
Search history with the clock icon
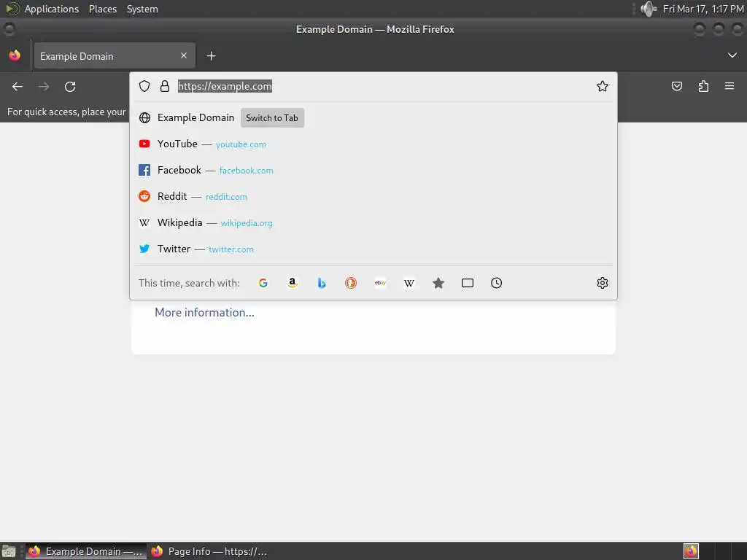(x=496, y=283)
